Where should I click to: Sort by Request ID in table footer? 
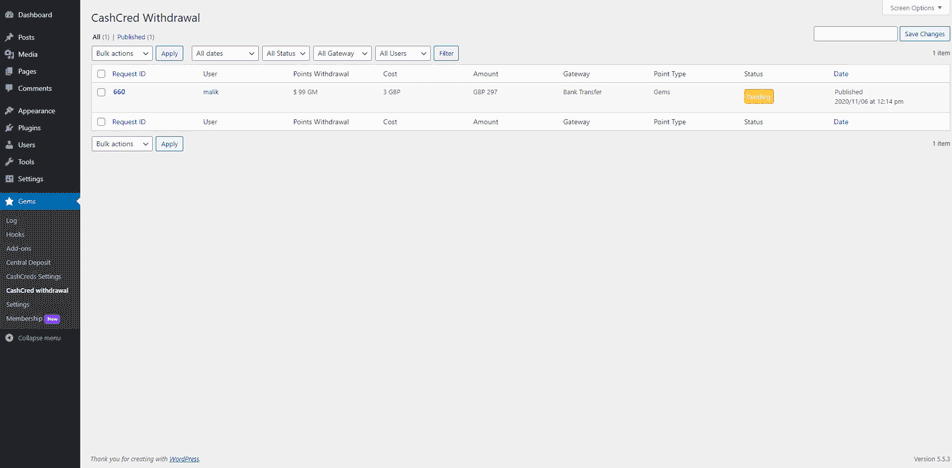pos(129,122)
